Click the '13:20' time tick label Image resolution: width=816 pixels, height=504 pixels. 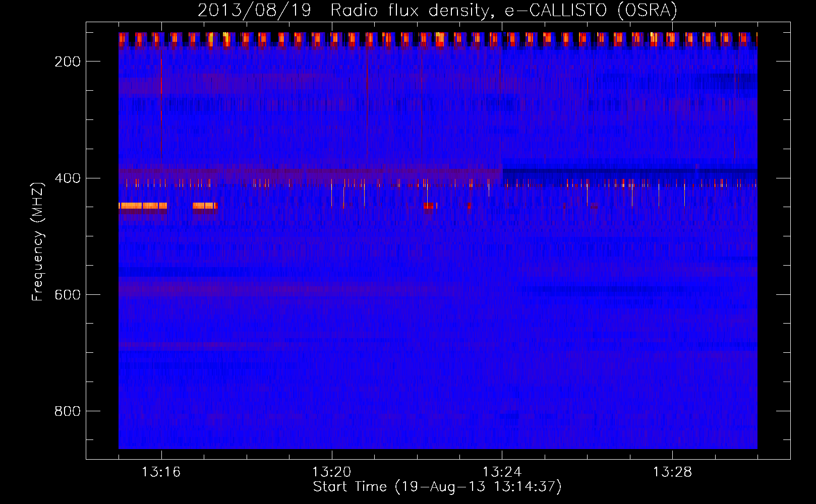pyautogui.click(x=332, y=472)
